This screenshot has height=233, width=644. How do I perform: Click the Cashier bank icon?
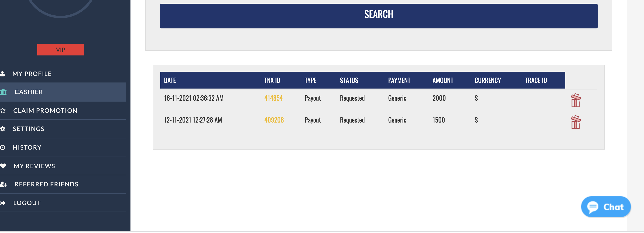3,92
